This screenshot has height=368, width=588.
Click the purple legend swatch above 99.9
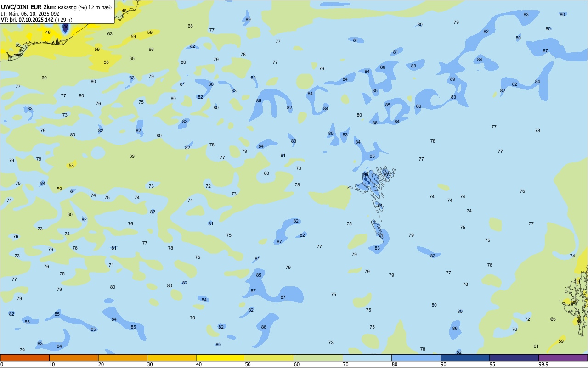click(563, 357)
